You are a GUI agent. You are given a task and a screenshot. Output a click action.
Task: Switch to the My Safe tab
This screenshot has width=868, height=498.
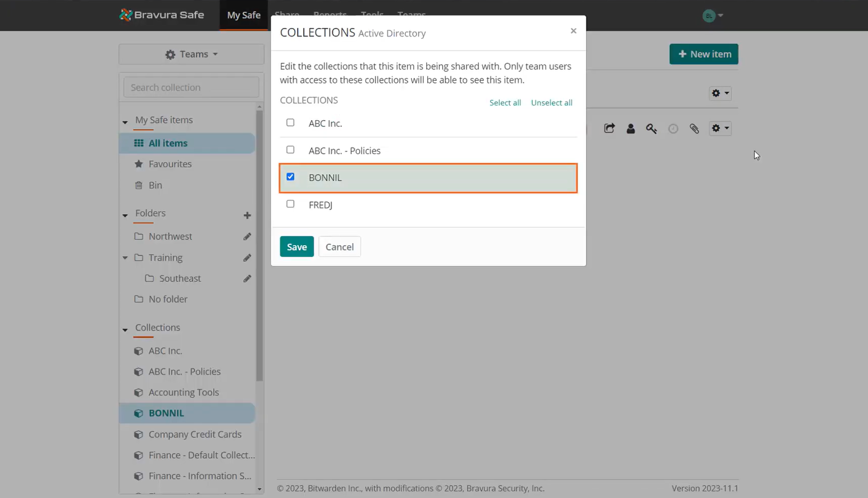[x=244, y=15]
